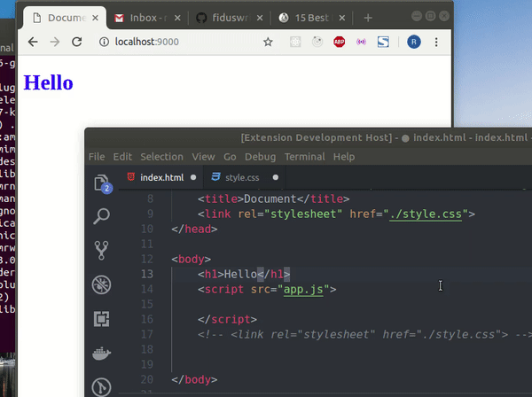
Task: Click line number 20 in the gutter
Action: (x=147, y=379)
